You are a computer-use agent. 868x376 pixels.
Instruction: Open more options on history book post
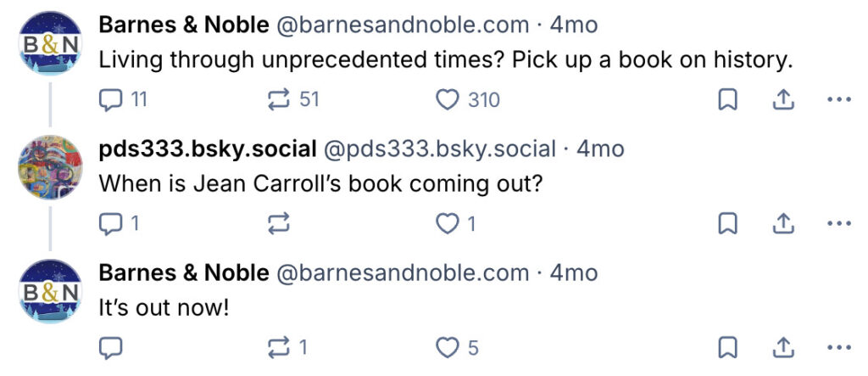pos(837,100)
